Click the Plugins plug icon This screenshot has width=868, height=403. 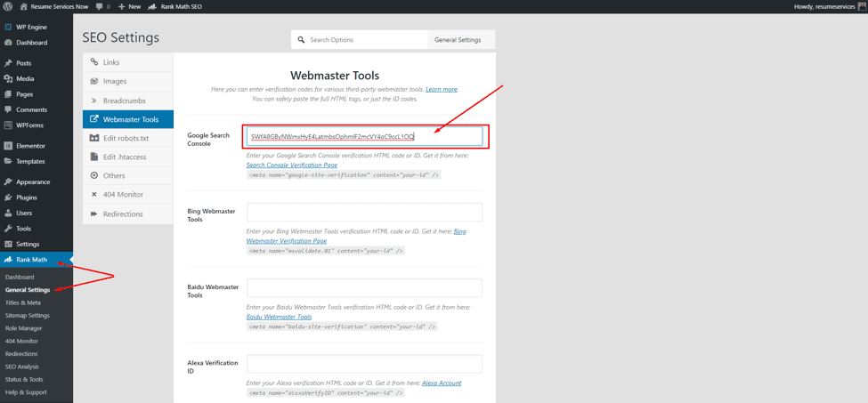[8, 197]
